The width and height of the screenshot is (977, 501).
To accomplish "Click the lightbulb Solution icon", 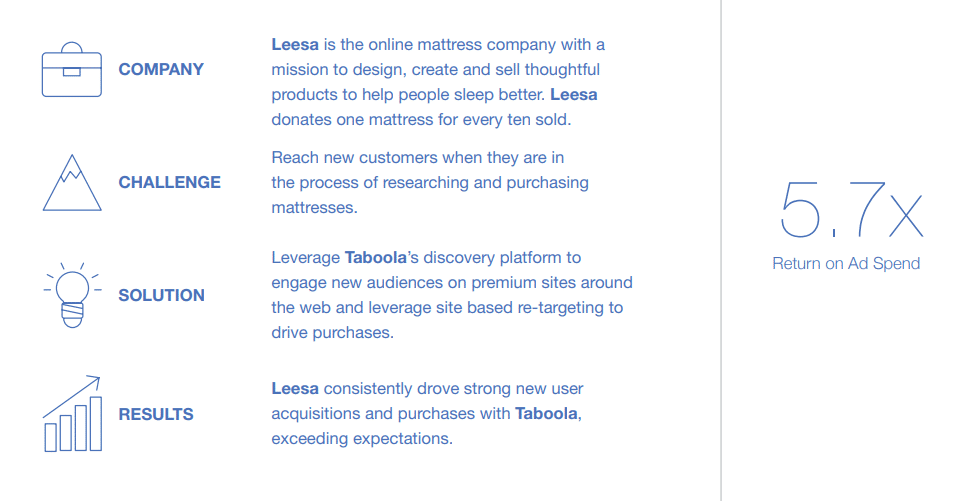I will coord(72,295).
